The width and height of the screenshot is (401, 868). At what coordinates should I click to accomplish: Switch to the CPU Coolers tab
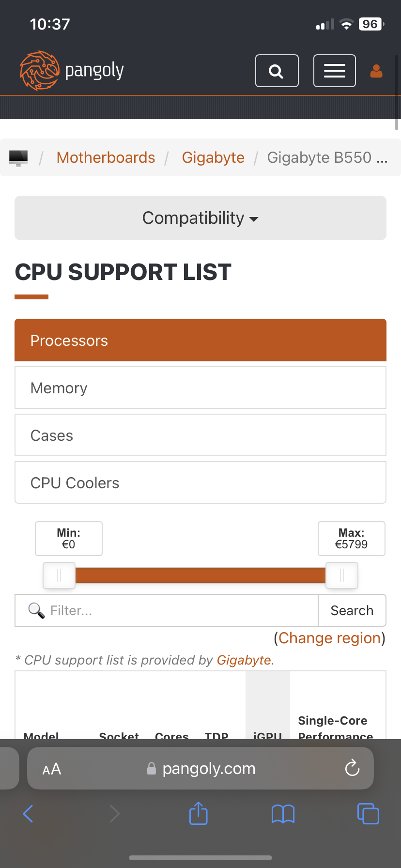200,482
